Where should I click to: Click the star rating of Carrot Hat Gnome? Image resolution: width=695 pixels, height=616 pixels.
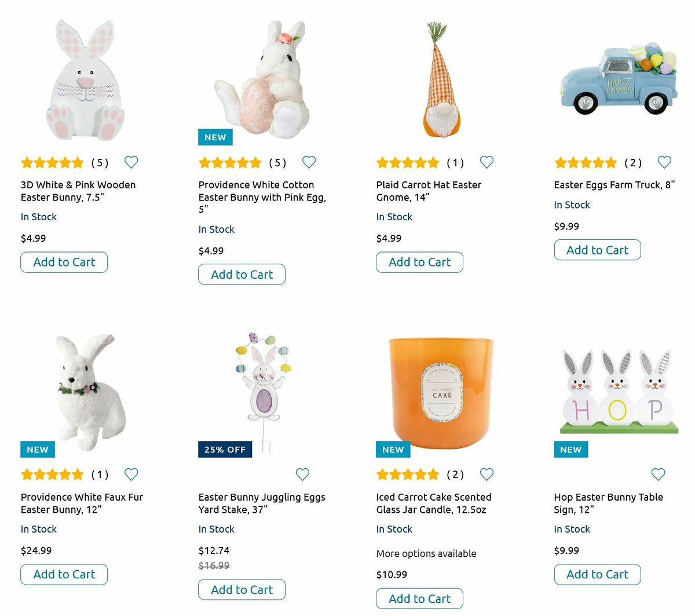point(408,163)
